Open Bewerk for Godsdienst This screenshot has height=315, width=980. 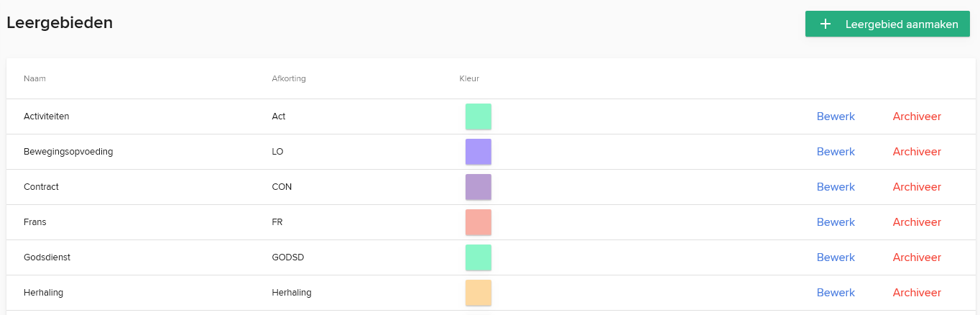click(836, 257)
